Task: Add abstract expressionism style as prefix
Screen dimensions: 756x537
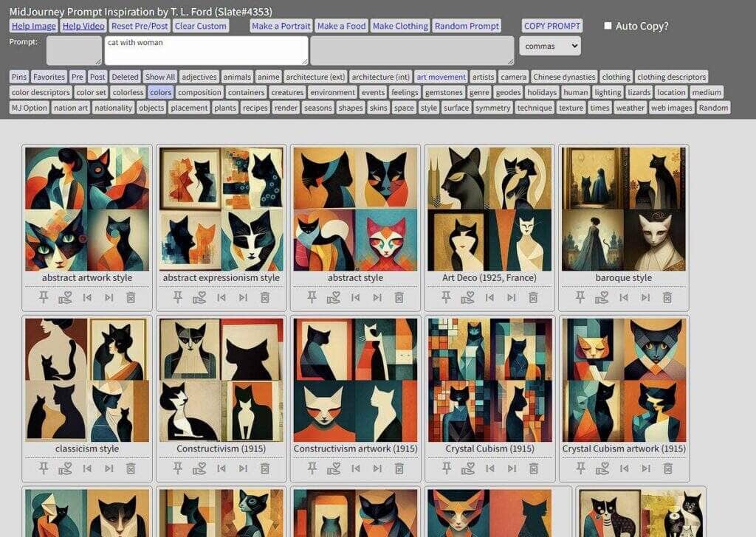Action: (x=221, y=298)
